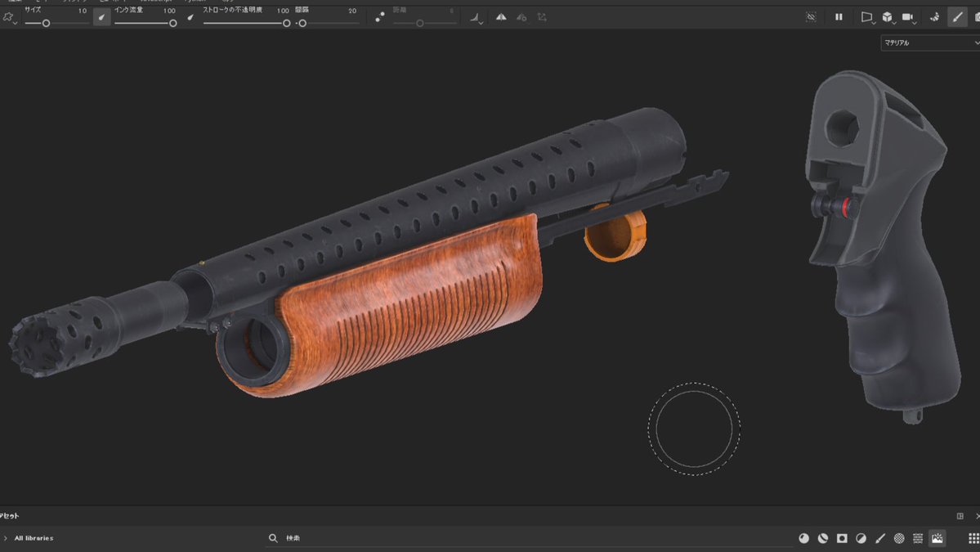Click the magnifier search icon
Viewport: 980px width, 552px height.
(273, 538)
